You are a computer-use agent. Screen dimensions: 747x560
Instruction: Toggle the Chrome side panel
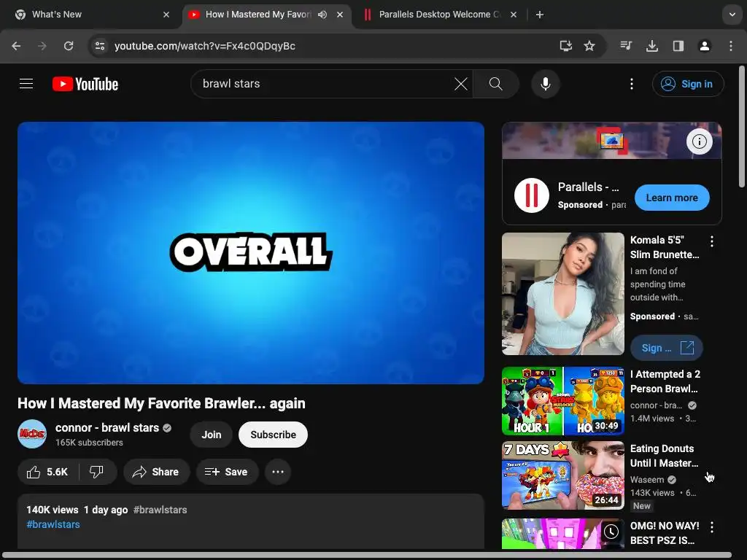point(678,46)
